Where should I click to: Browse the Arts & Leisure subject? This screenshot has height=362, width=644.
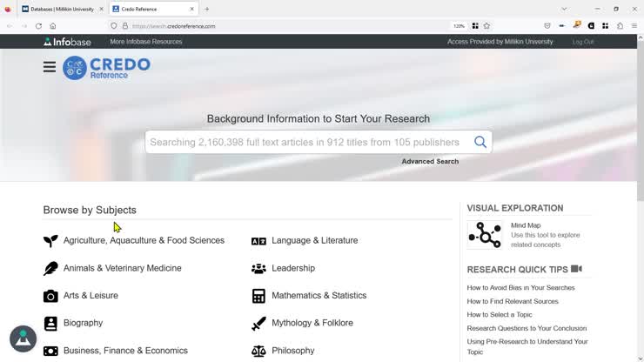(x=91, y=296)
